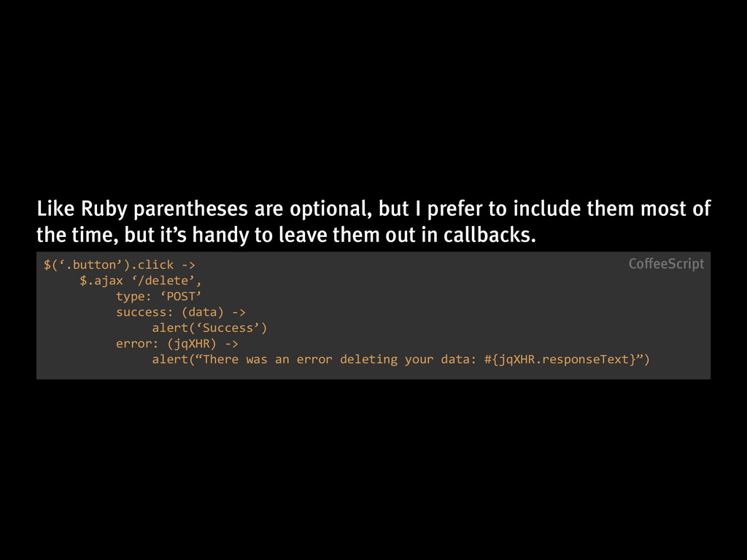Click the word 'optional' in the heading
Image resolution: width=747 pixels, height=560 pixels.
[x=328, y=209]
